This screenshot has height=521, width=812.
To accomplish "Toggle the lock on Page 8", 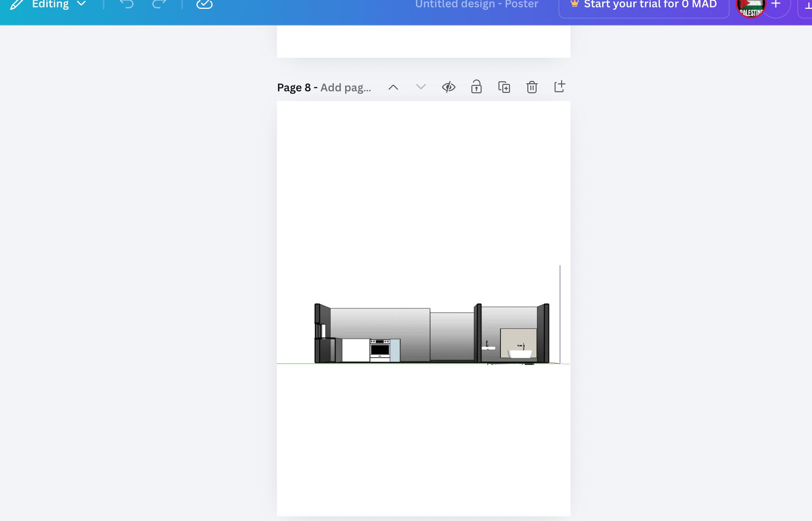I will pos(476,87).
